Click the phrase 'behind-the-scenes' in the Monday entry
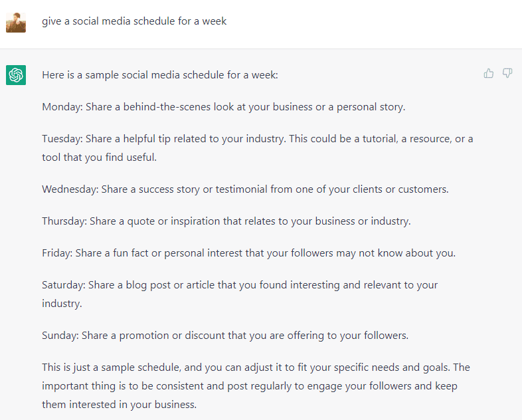 [165, 107]
